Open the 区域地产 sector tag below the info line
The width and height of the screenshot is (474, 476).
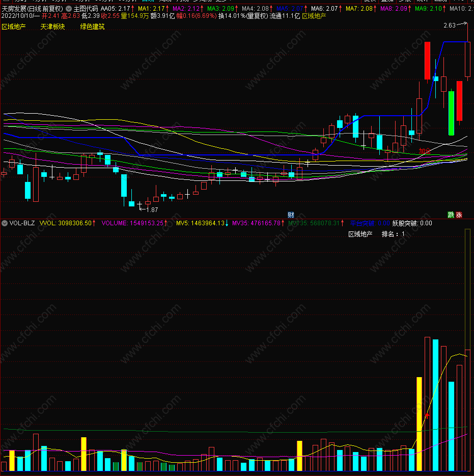(14, 27)
